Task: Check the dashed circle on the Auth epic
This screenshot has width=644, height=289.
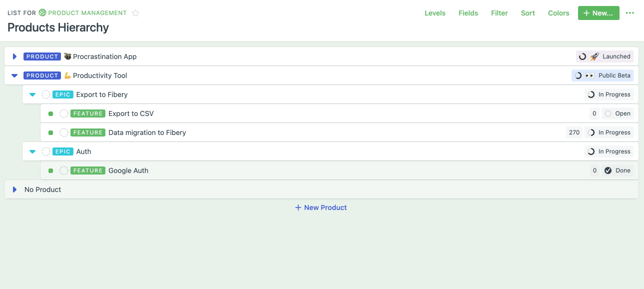Action: [x=45, y=151]
